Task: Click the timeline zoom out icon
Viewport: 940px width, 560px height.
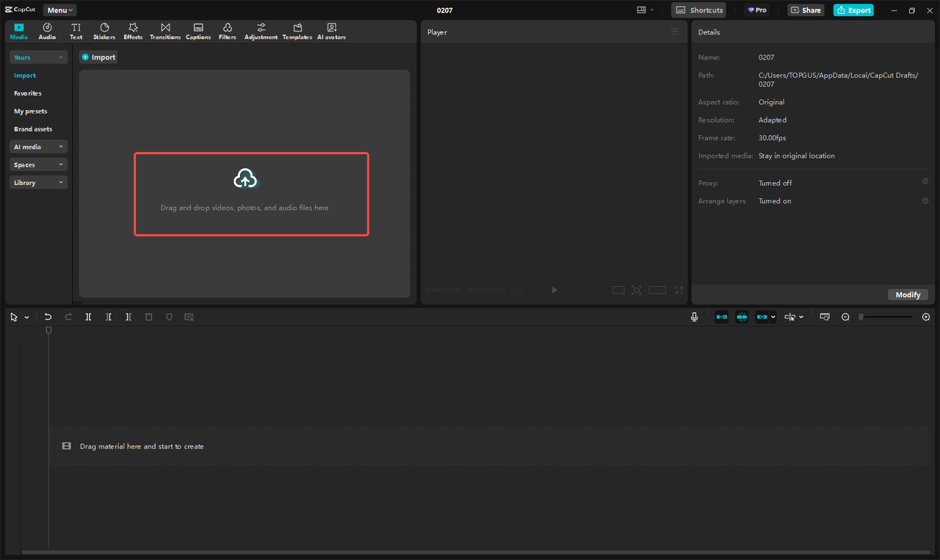Action: pyautogui.click(x=845, y=317)
